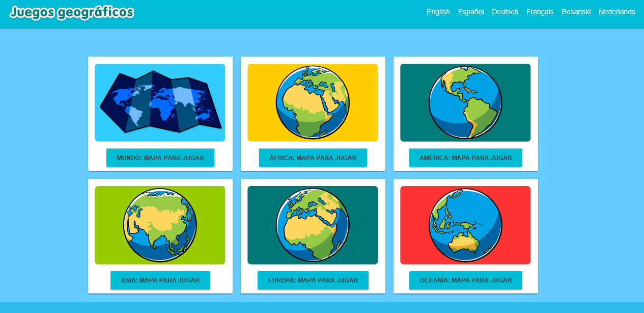The image size is (644, 313).
Task: Open the AMÉRICA: MAPA PARA JUGAR game
Action: click(465, 158)
